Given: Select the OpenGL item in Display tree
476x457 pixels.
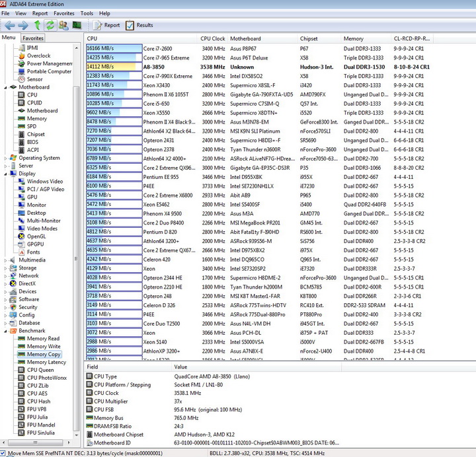Looking at the screenshot, I should [36, 236].
